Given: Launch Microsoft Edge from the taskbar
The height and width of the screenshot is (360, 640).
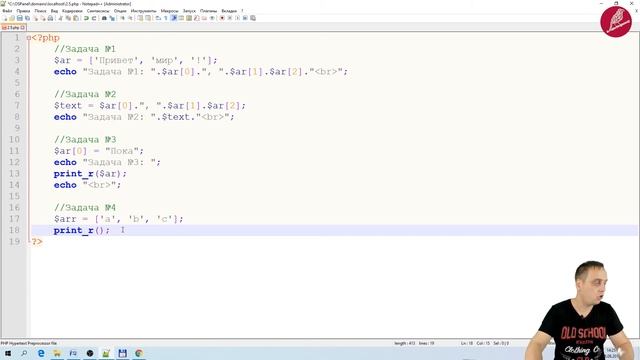Looking at the screenshot, I should coord(41,353).
